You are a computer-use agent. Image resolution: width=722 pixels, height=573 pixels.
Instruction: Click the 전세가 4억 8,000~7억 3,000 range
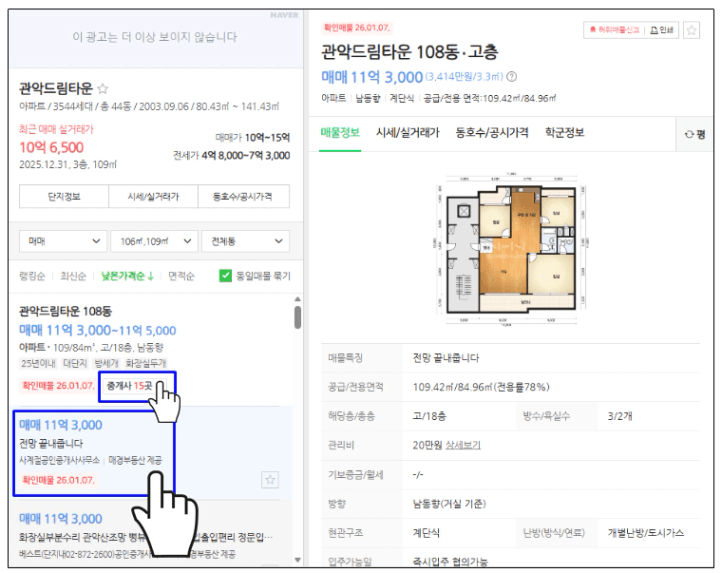coord(232,156)
